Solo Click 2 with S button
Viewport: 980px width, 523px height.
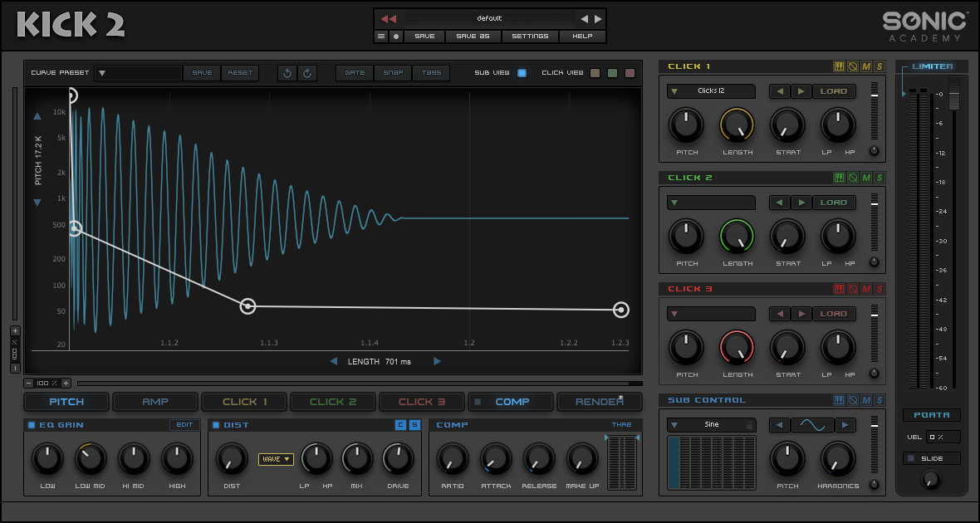(880, 178)
